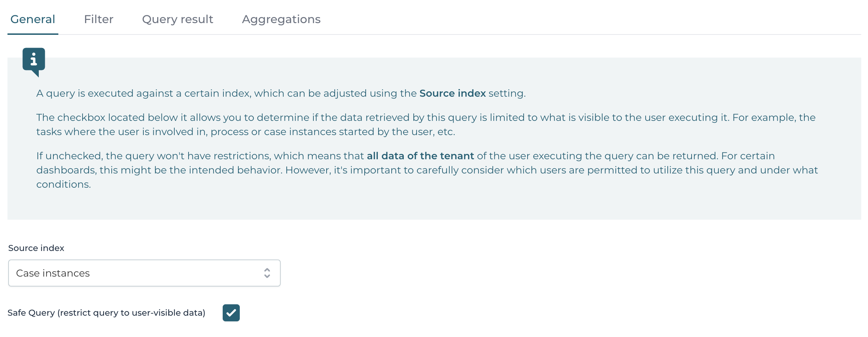Select the General tab

pyautogui.click(x=33, y=19)
